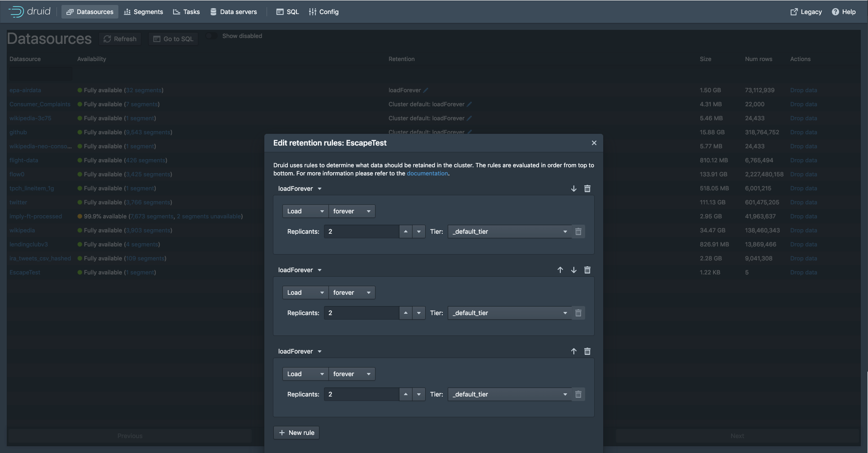Viewport: 868px width, 453px height.
Task: Close the Edit retention rules dialog
Action: click(x=594, y=143)
